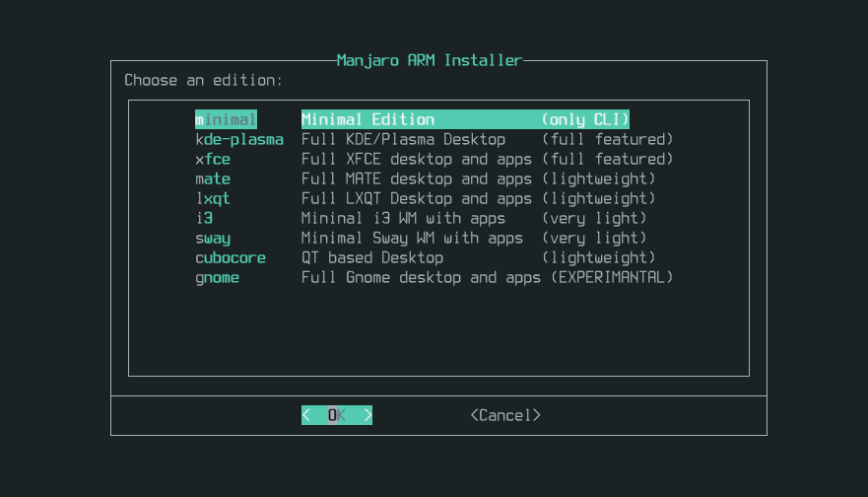868x497 pixels.
Task: Confirm with the OK button
Action: 337,415
